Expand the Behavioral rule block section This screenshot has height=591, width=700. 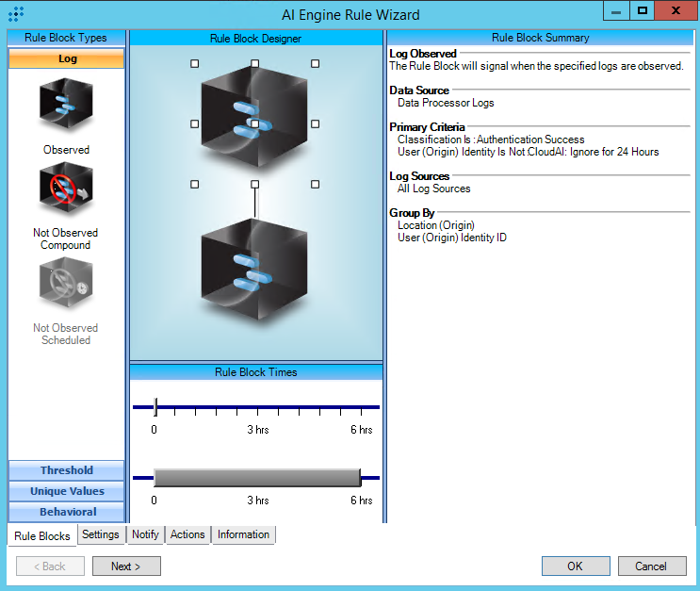click(x=67, y=512)
